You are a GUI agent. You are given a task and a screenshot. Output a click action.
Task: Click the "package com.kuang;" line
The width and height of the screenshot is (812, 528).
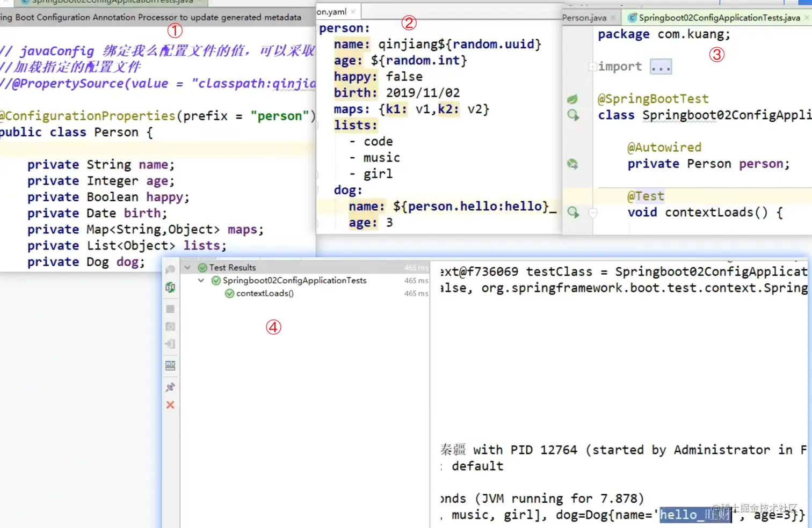(664, 34)
